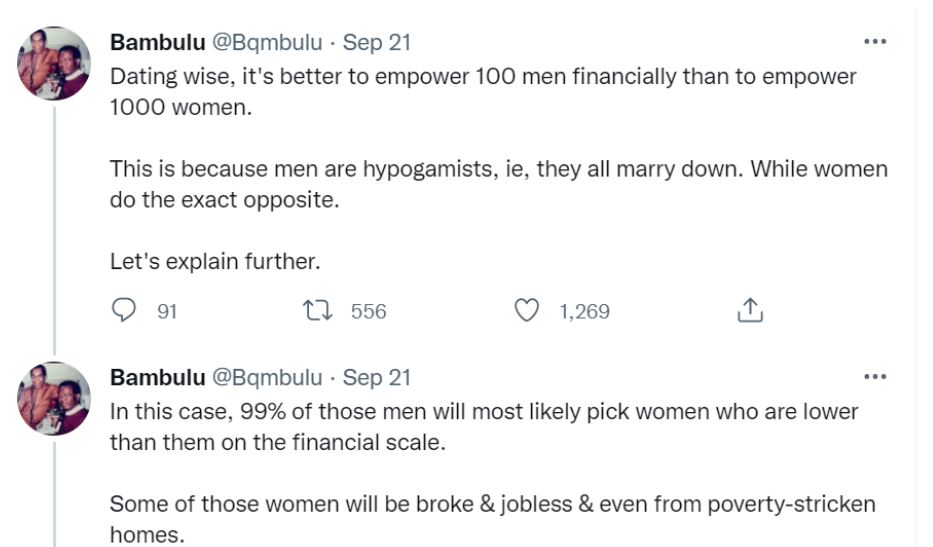The height and width of the screenshot is (547, 933).
Task: Click the profile avatar on the second tweet
Action: tap(54, 397)
